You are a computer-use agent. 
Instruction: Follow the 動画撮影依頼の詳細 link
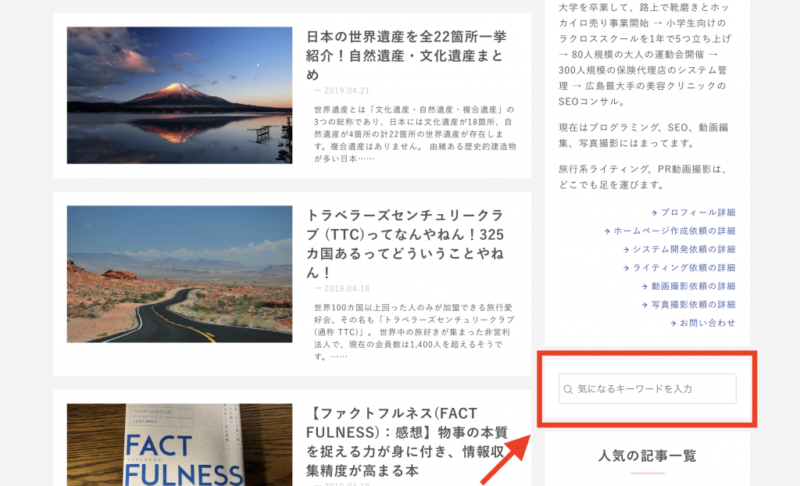click(x=693, y=286)
